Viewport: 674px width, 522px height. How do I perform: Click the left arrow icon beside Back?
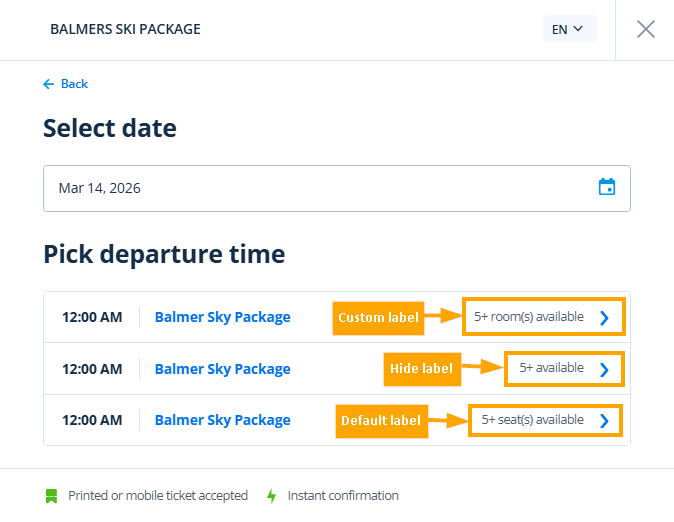coord(48,84)
